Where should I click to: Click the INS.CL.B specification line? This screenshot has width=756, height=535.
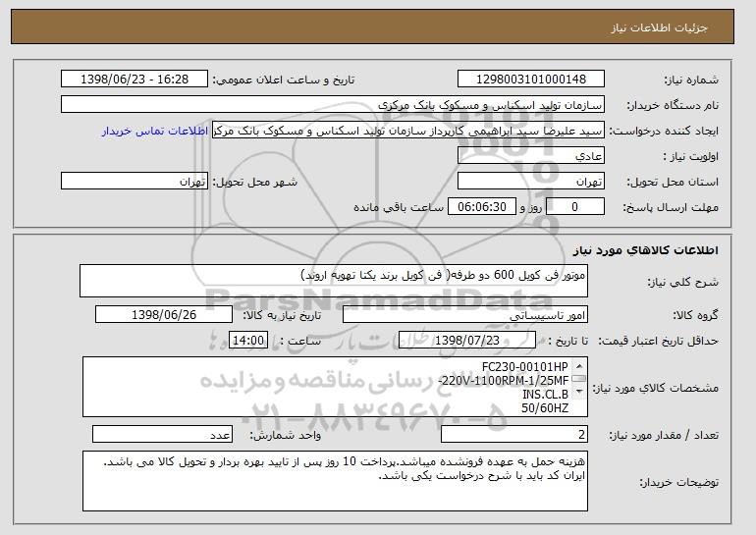click(545, 395)
